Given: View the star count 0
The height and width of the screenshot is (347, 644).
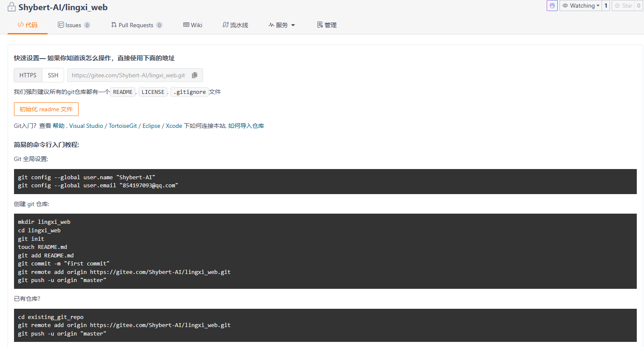Looking at the screenshot, I should pyautogui.click(x=638, y=6).
